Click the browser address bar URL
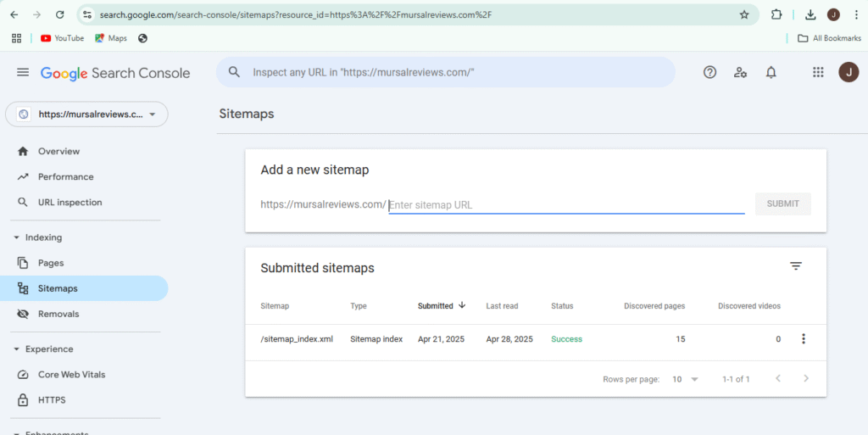This screenshot has height=435, width=868. pyautogui.click(x=296, y=15)
